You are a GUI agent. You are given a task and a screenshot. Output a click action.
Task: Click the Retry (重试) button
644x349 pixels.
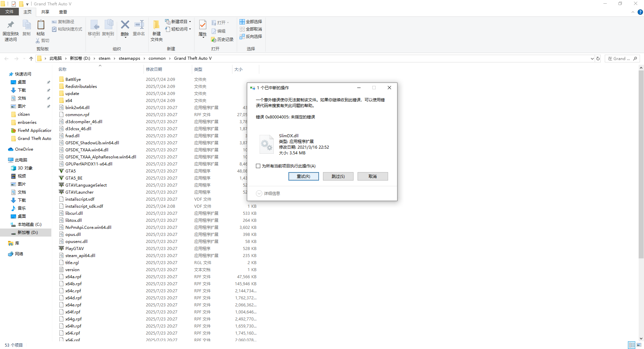coord(304,177)
